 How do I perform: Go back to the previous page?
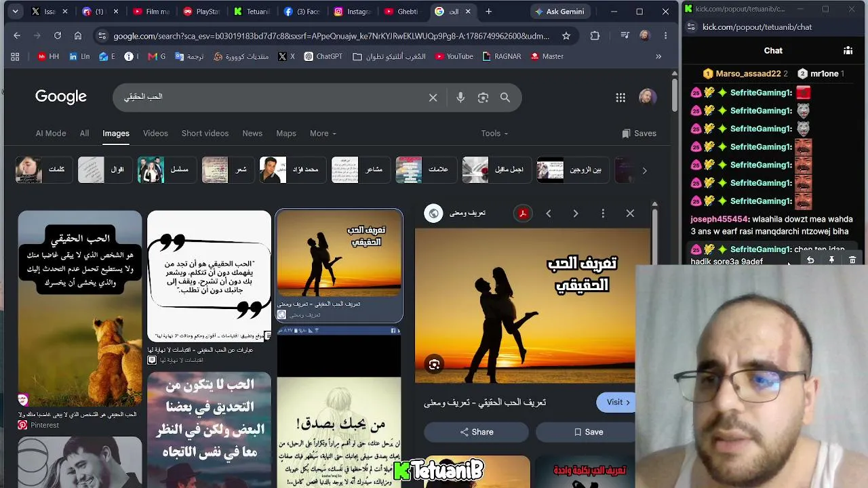17,35
